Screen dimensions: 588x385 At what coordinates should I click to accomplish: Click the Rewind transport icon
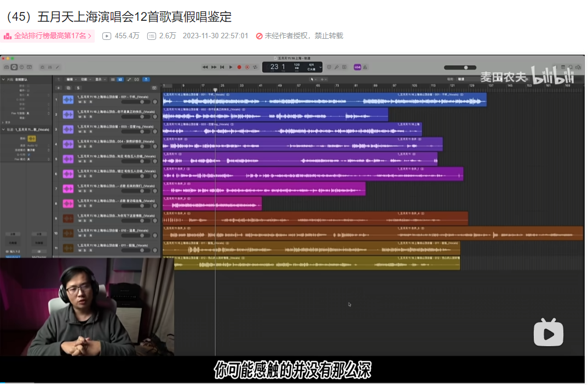coord(205,67)
